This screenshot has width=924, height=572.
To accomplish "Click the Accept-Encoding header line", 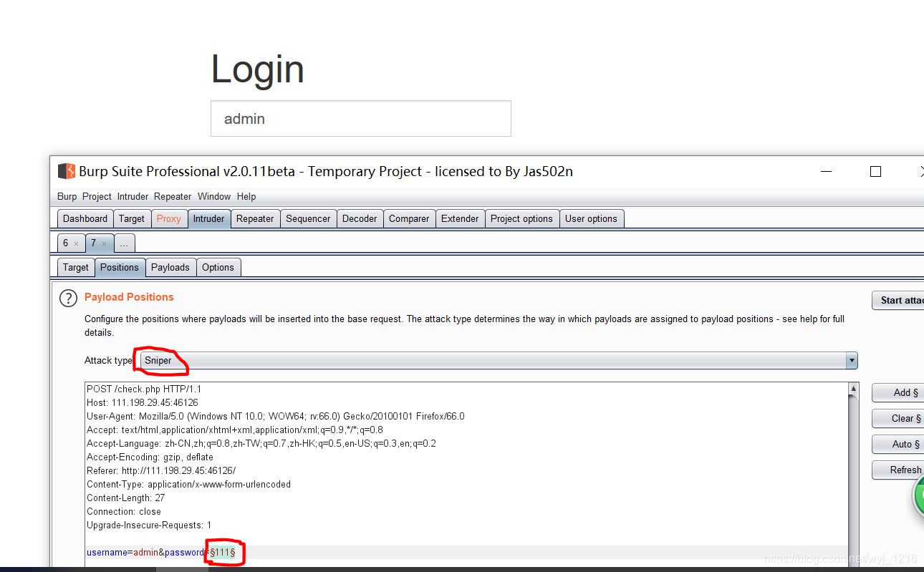I will click(x=150, y=457).
